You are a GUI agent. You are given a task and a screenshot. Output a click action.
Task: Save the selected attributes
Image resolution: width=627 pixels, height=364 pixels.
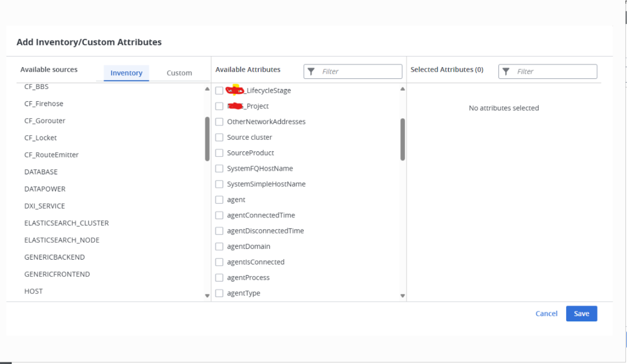tap(581, 314)
